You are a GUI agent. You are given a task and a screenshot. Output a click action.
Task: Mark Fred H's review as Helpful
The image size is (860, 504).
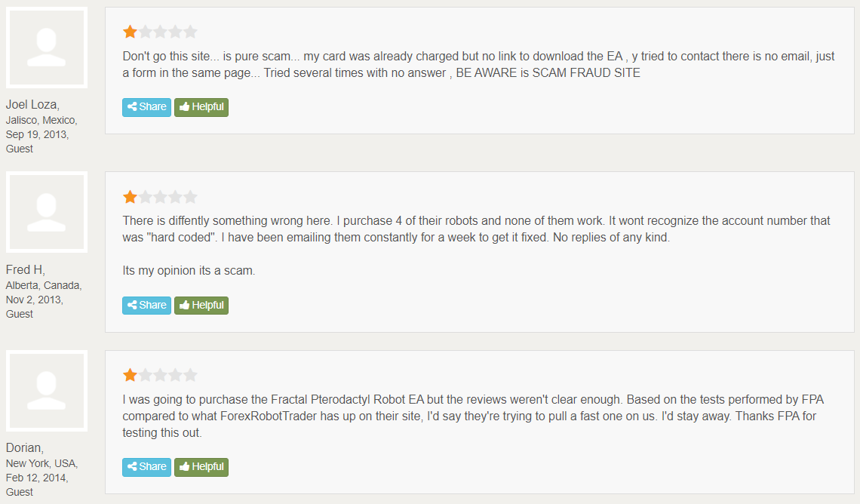point(201,306)
